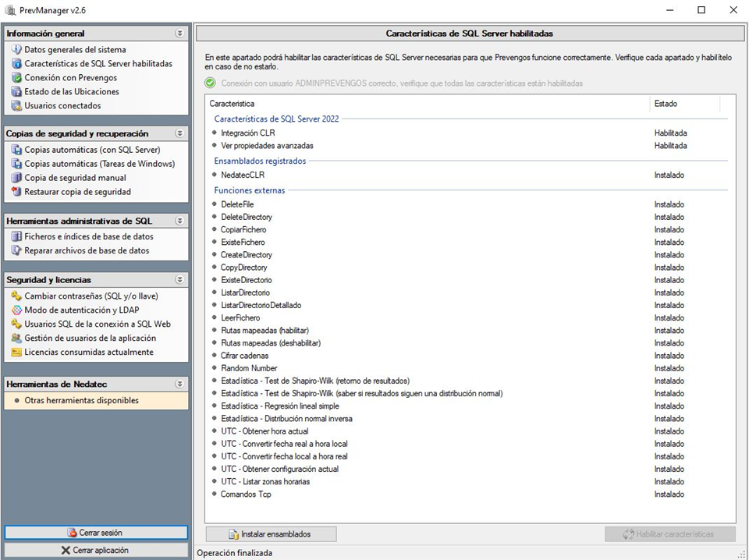The image size is (749, 560).
Task: Collapse the Seguridad y licencias section
Action: (179, 279)
